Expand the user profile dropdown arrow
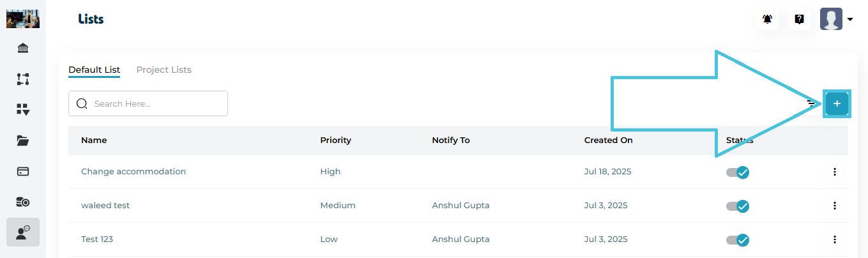868x258 pixels. 850,20
